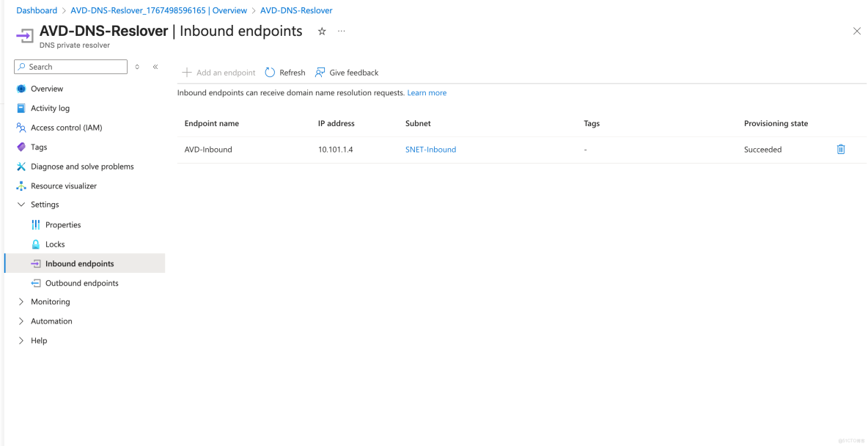Open the SNET-Inbound subnet link
868x446 pixels.
point(430,149)
